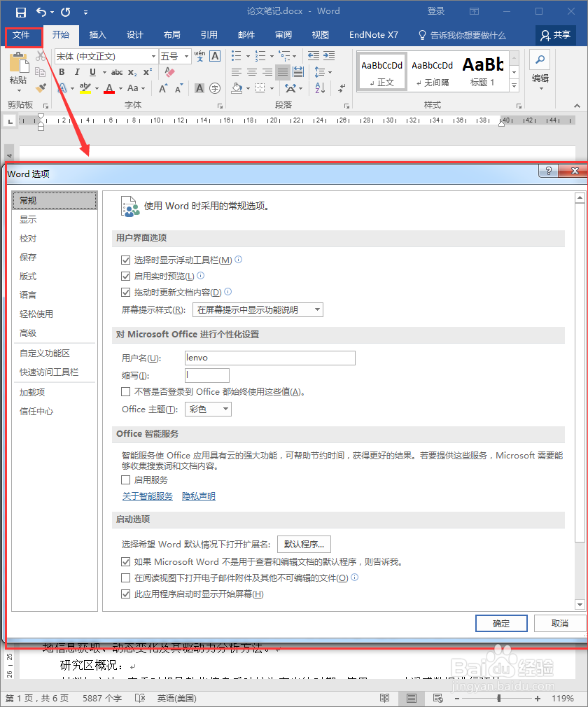
Task: Toggle Underline formatting
Action: 92,72
